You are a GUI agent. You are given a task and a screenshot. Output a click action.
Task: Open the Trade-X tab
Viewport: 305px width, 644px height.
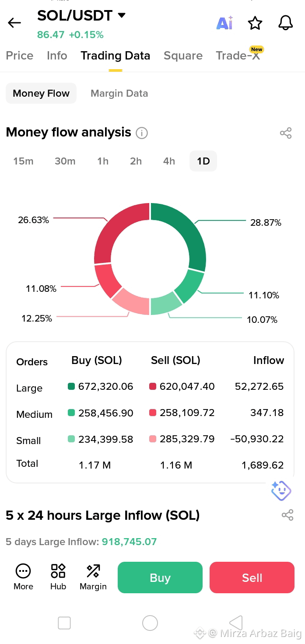pyautogui.click(x=238, y=56)
